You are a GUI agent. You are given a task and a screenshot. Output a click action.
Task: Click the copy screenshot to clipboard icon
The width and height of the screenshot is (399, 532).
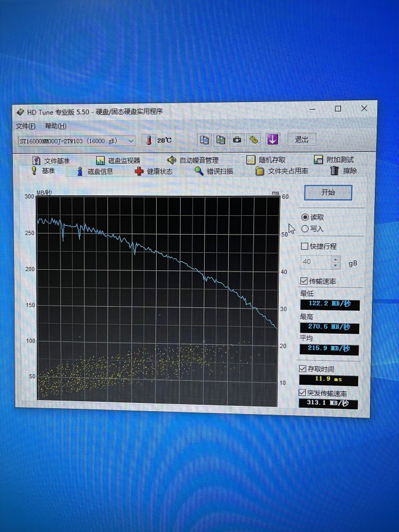(x=221, y=140)
